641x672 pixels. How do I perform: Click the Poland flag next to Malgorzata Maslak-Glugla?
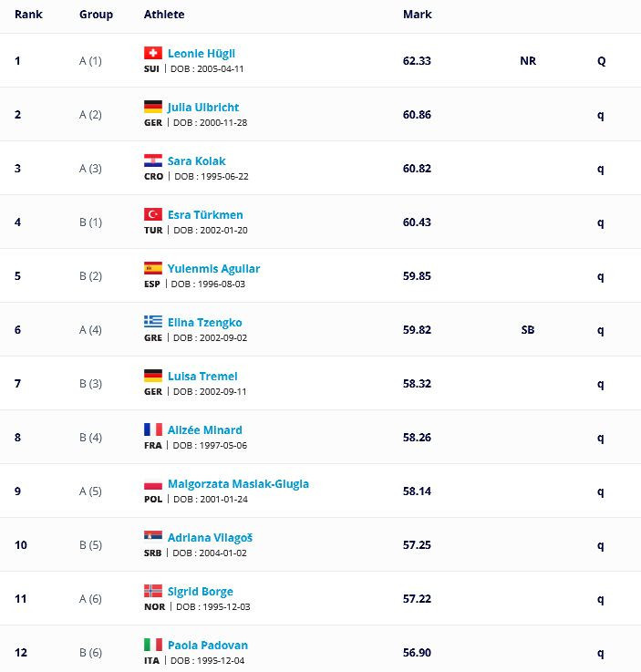(153, 483)
